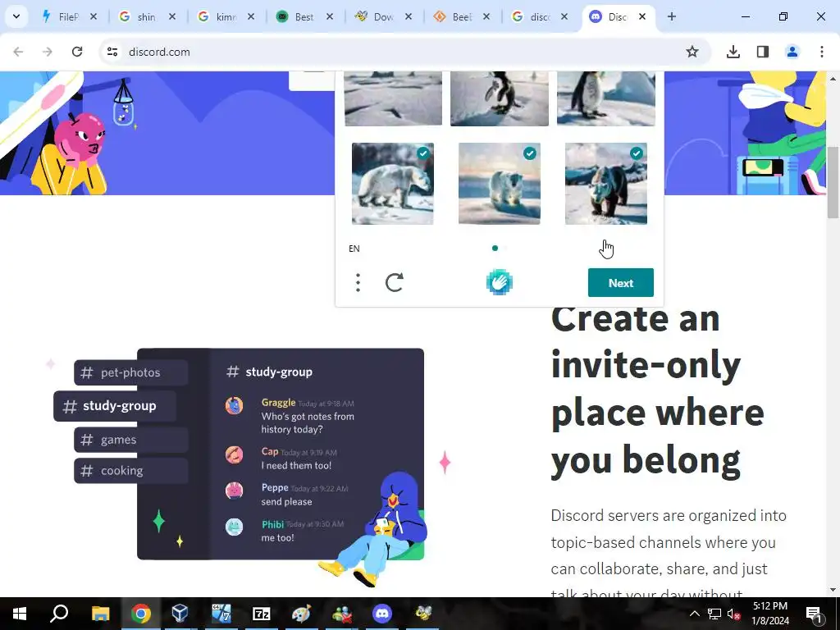This screenshot has height=630, width=840.
Task: Close the active Discord tab
Action: point(642,16)
